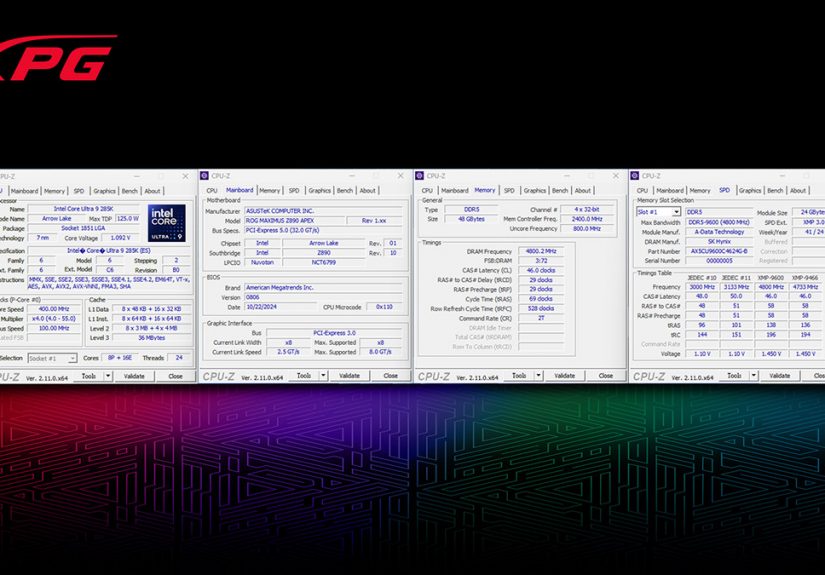Open the About tab in the first CPU-Z window
825x575 pixels.
(x=152, y=191)
